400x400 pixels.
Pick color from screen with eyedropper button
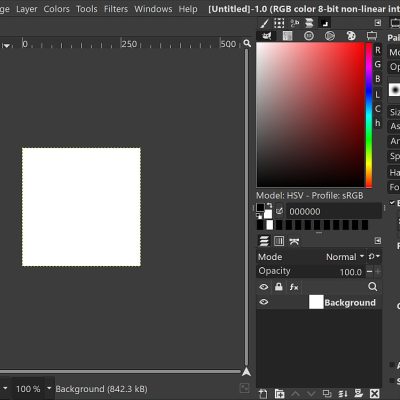[x=279, y=211]
